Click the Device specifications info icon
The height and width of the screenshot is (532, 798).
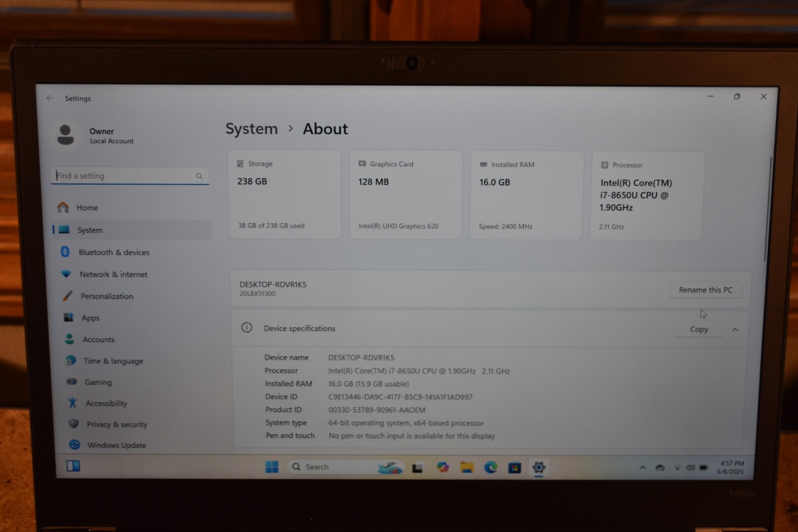point(247,328)
